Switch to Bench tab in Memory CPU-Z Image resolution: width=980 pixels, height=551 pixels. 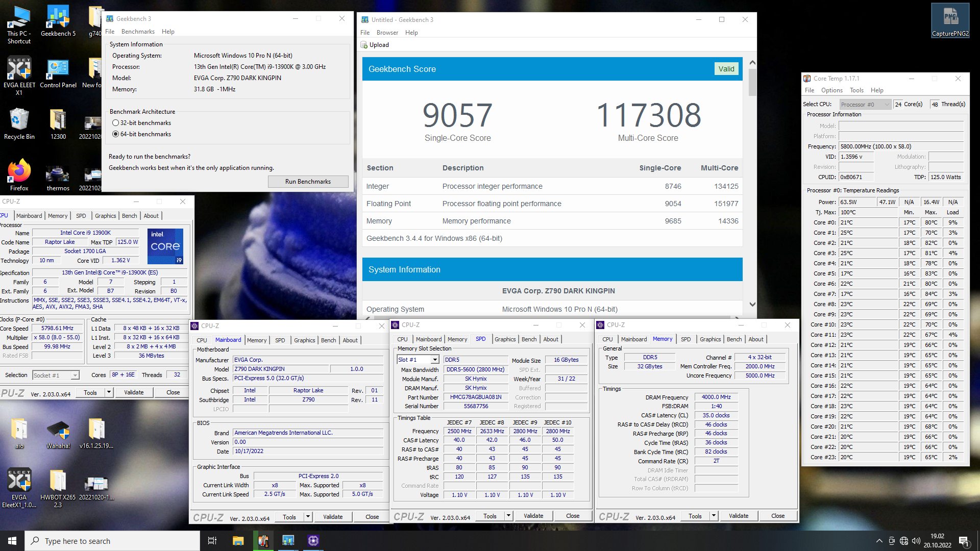point(734,339)
